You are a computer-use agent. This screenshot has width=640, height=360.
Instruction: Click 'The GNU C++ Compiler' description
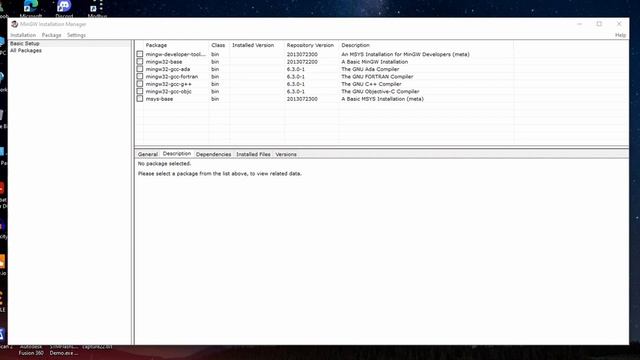click(x=371, y=84)
